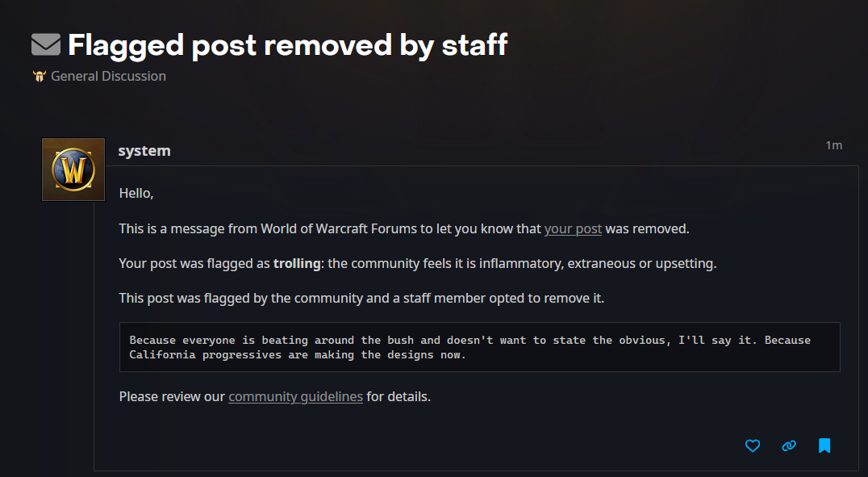This screenshot has height=477, width=868.
Task: Click the 'Please review our' text
Action: click(x=172, y=396)
